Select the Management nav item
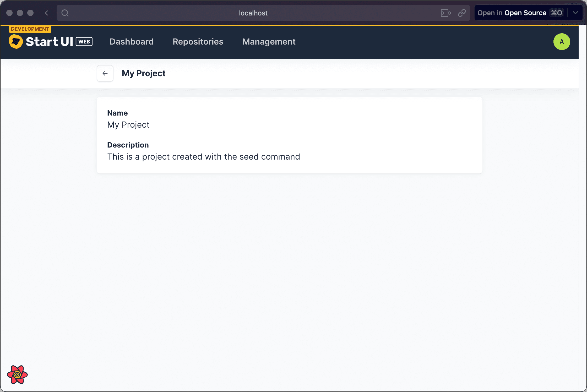 pyautogui.click(x=269, y=42)
